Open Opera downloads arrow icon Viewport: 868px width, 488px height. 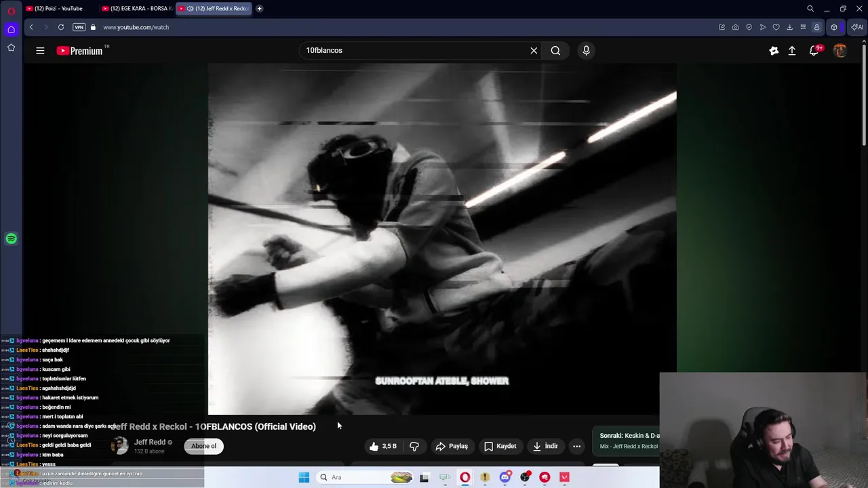pyautogui.click(x=789, y=27)
